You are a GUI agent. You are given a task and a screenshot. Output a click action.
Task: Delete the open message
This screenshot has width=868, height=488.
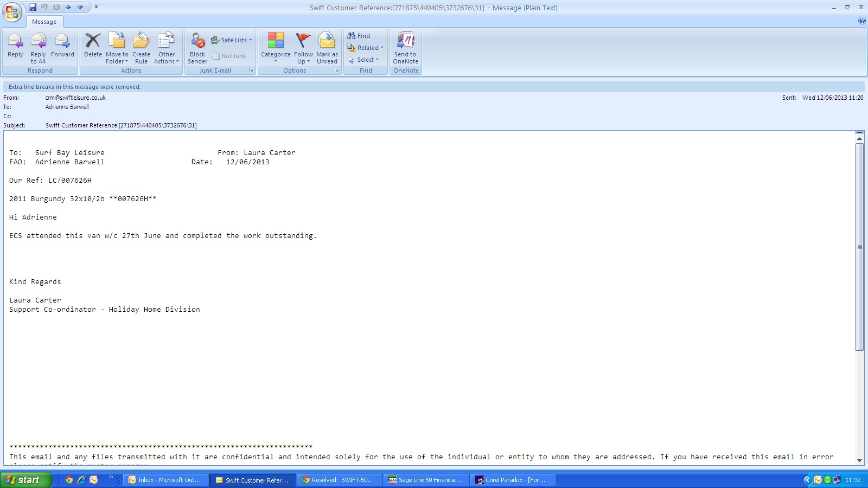pos(93,47)
